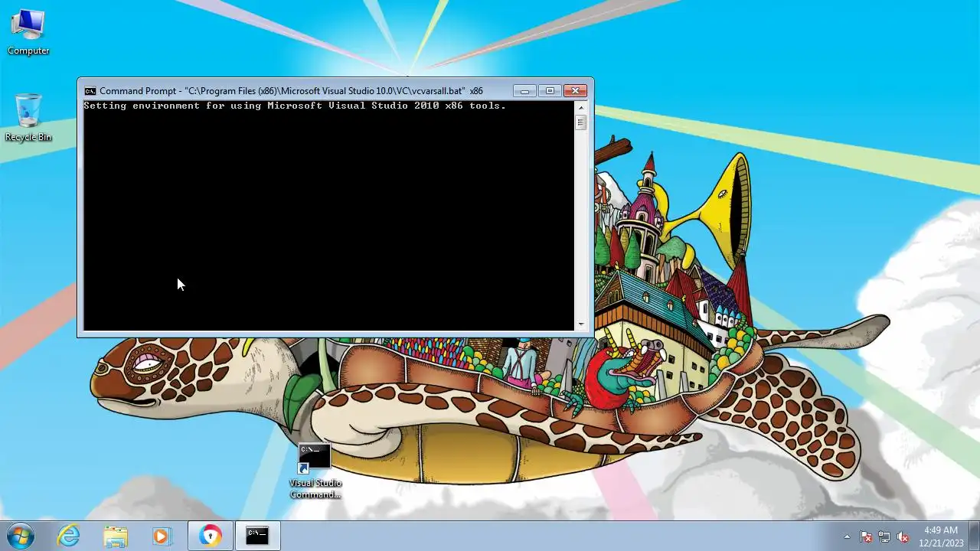Select the Visual Studio Command Prompt shortcut

click(315, 471)
